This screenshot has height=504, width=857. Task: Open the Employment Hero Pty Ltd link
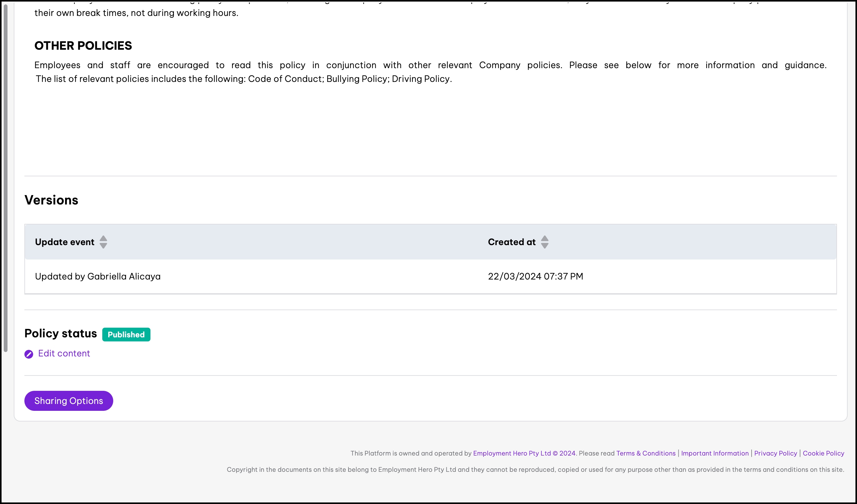[511, 453]
